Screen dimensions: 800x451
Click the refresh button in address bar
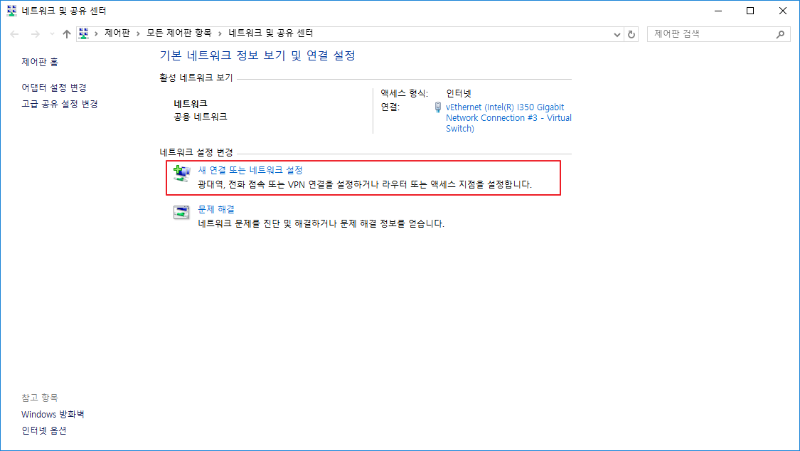click(632, 34)
